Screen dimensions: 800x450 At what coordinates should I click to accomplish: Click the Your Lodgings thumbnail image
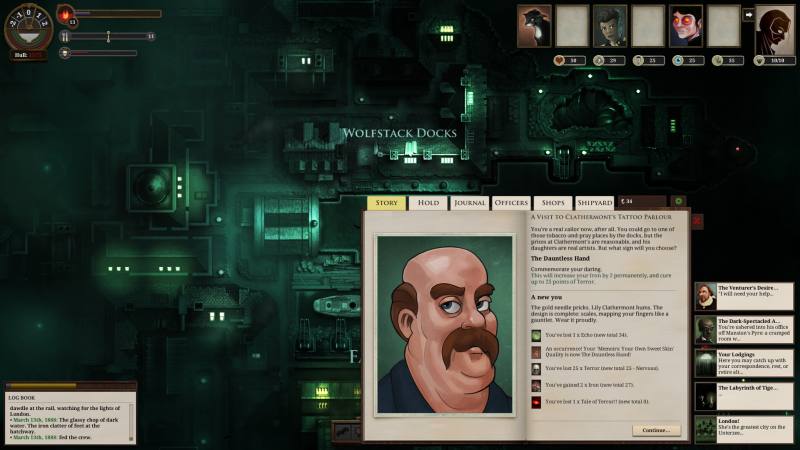(x=706, y=363)
